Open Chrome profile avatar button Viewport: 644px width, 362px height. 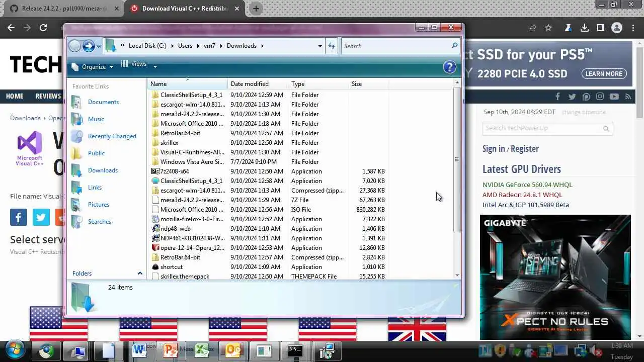click(x=617, y=28)
